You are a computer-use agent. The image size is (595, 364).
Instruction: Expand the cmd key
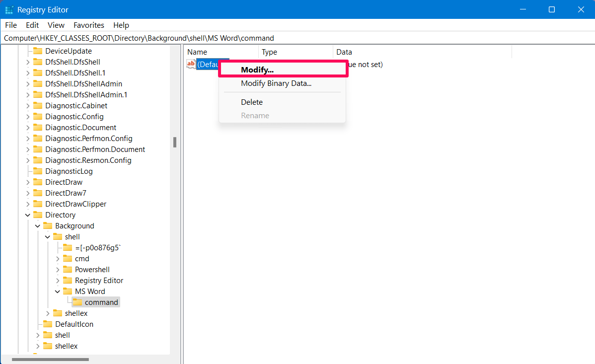pos(57,259)
